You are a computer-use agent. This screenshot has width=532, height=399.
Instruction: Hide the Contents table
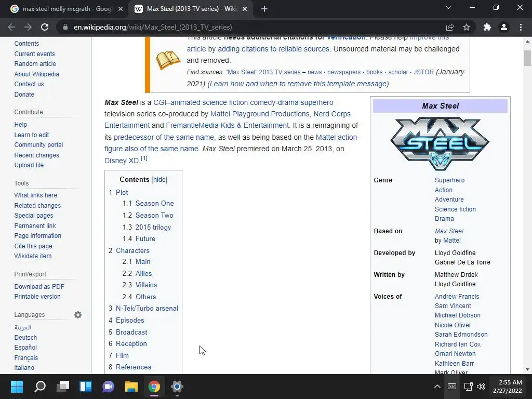159,179
